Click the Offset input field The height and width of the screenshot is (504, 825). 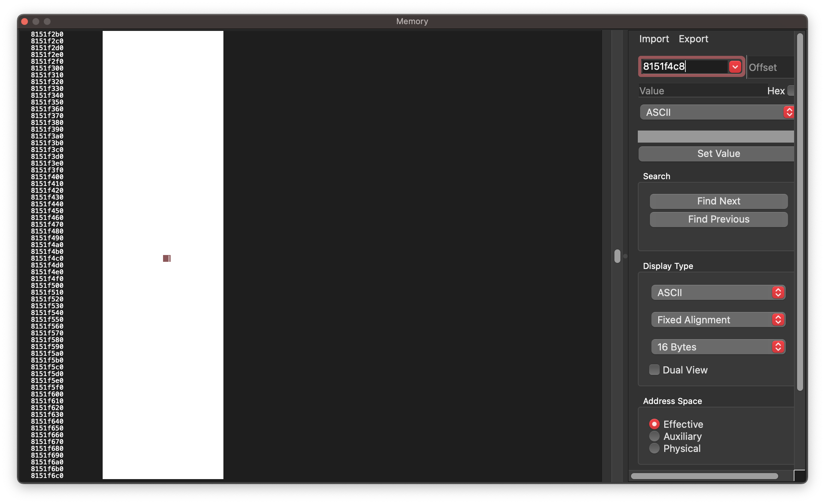pyautogui.click(x=770, y=68)
